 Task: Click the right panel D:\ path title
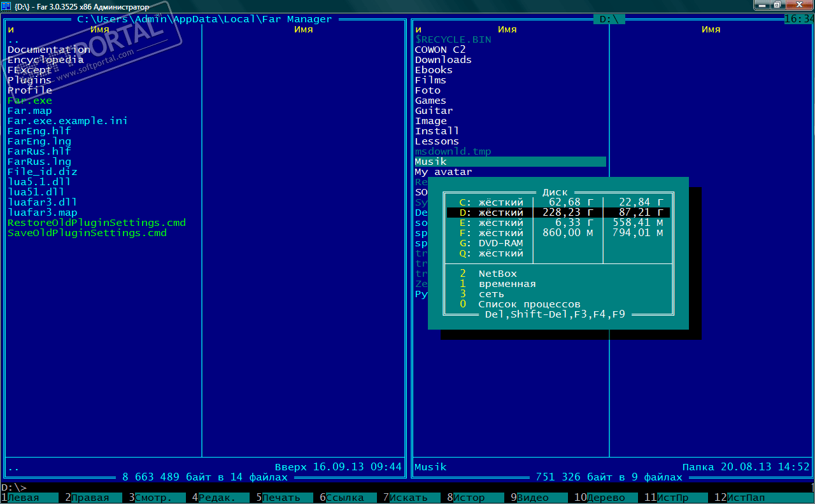(x=609, y=19)
